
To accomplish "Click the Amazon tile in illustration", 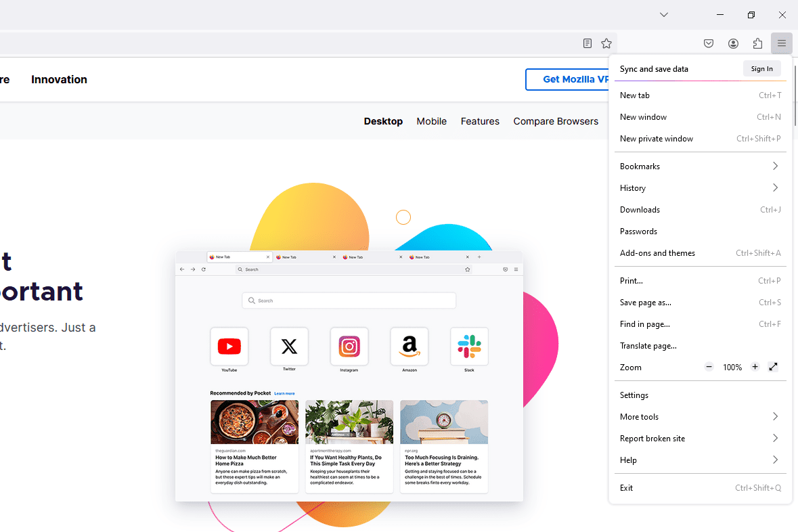I will click(409, 346).
